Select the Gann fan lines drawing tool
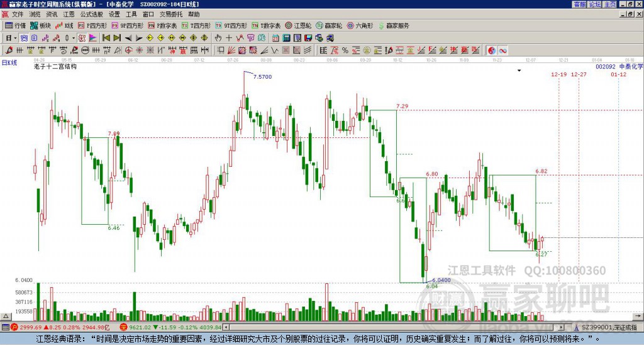 (x=231, y=50)
